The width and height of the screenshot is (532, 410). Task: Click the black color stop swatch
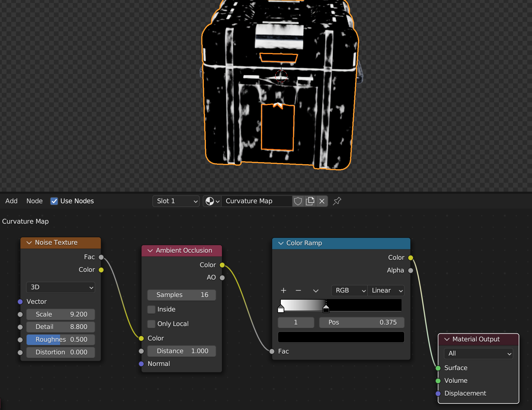click(341, 337)
